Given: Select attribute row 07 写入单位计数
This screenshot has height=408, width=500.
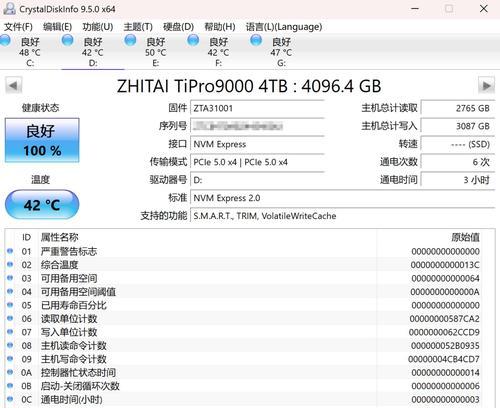Looking at the screenshot, I should 243,332.
